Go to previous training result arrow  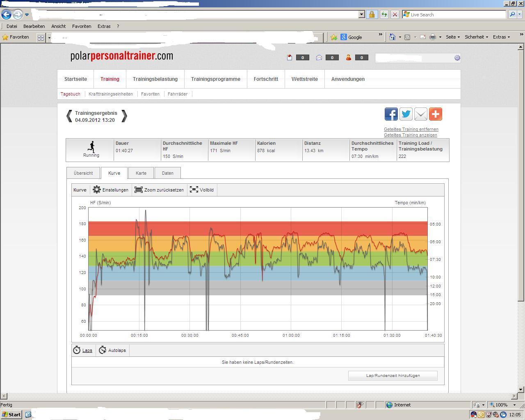coord(69,116)
